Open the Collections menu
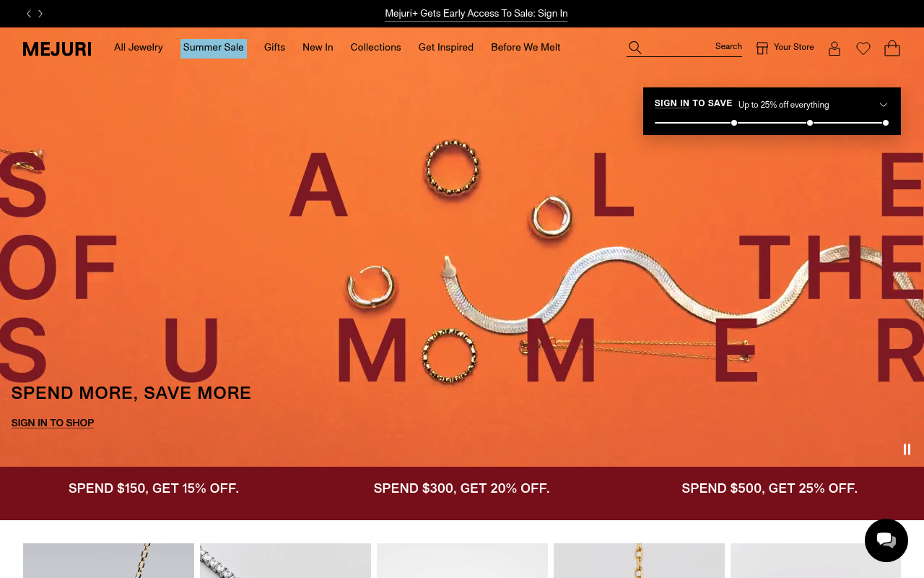Image resolution: width=924 pixels, height=578 pixels. tap(375, 48)
